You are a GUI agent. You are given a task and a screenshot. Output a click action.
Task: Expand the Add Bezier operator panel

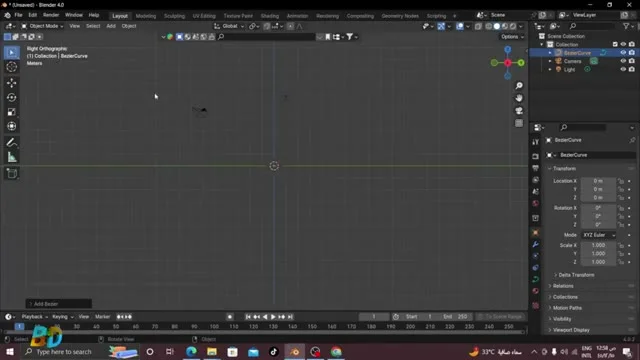tap(59, 304)
